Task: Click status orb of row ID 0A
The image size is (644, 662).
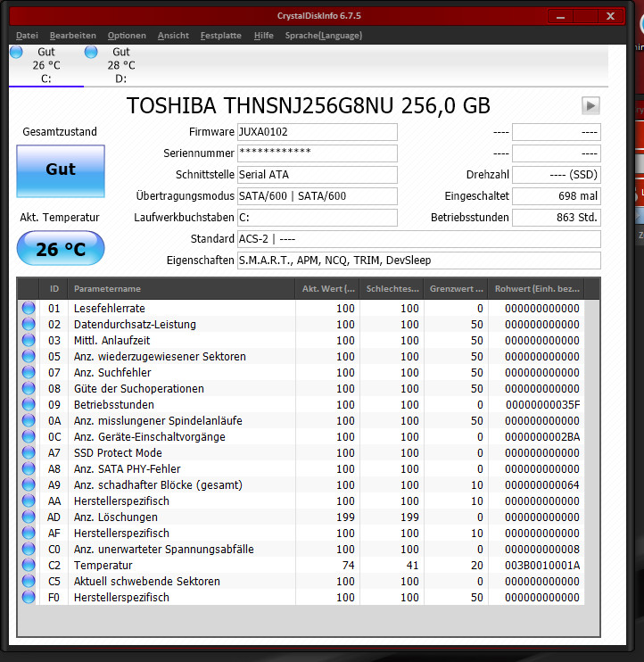Action: (x=29, y=420)
